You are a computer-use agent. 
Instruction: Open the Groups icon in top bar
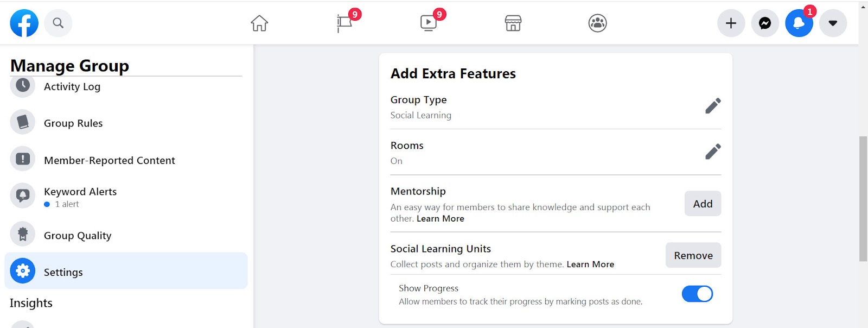coord(598,23)
